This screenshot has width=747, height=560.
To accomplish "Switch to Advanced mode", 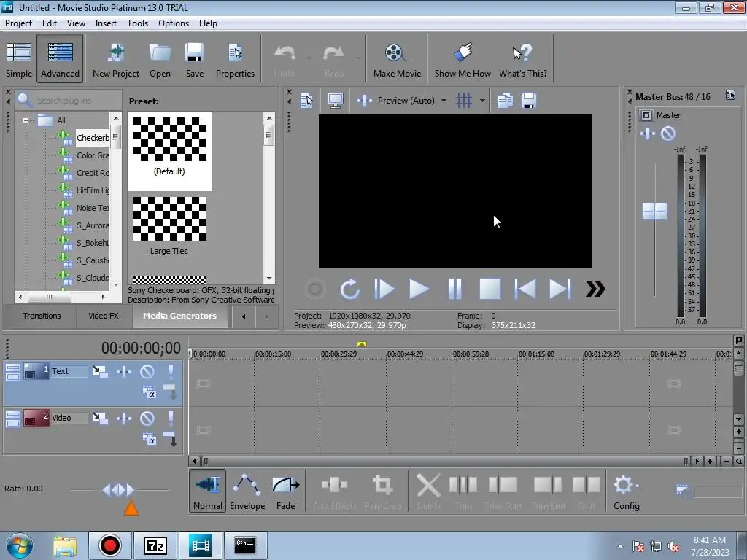I will (60, 60).
